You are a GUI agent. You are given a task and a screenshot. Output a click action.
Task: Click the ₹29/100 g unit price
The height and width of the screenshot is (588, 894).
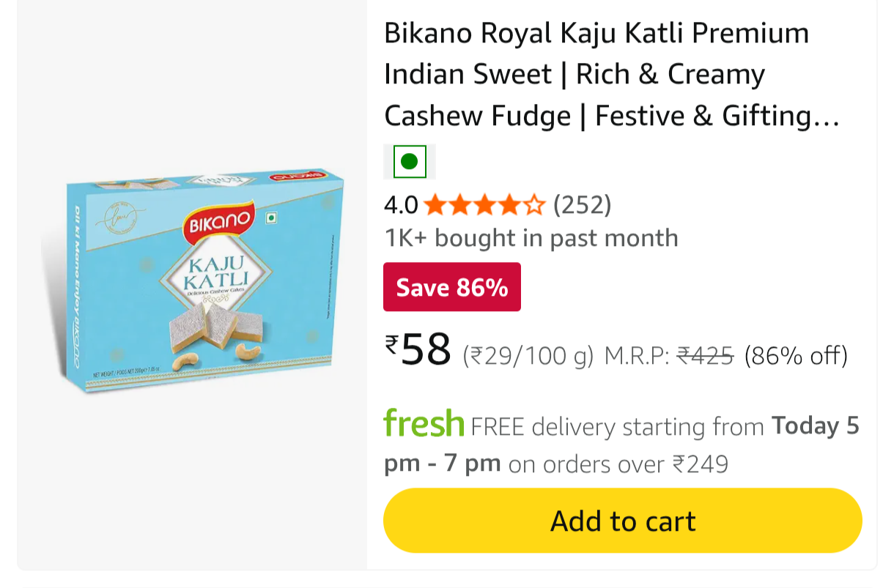click(528, 356)
